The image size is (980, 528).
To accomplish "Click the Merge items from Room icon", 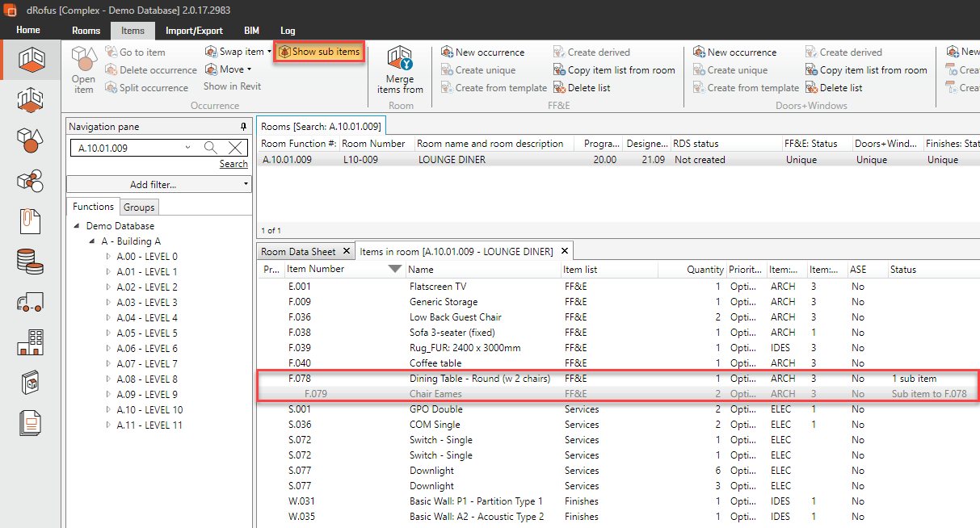I will (400, 58).
